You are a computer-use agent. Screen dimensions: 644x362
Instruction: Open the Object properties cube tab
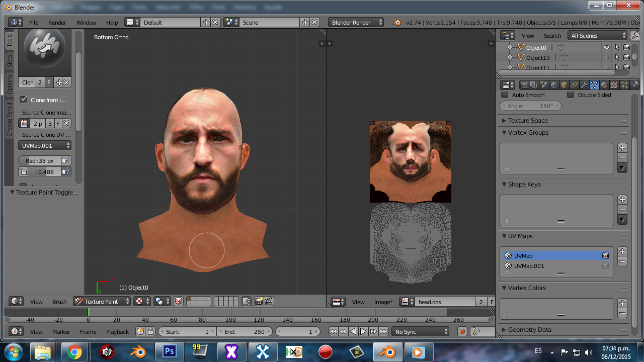(564, 85)
